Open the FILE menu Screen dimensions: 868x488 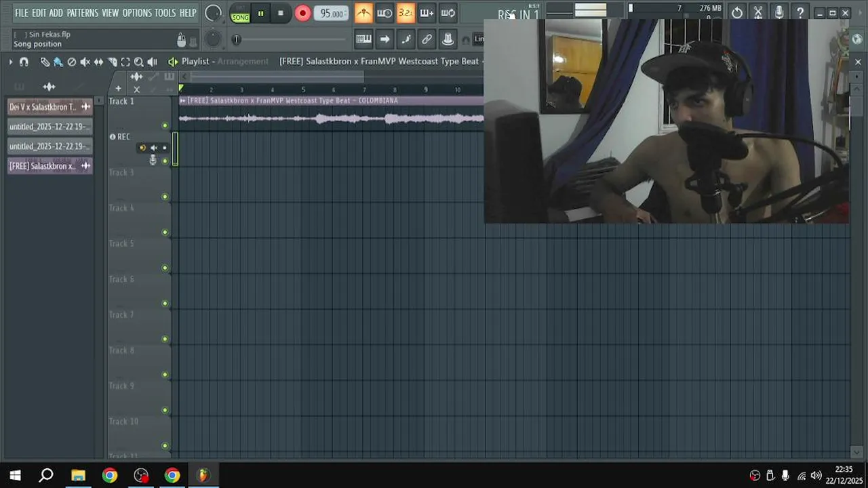click(22, 13)
